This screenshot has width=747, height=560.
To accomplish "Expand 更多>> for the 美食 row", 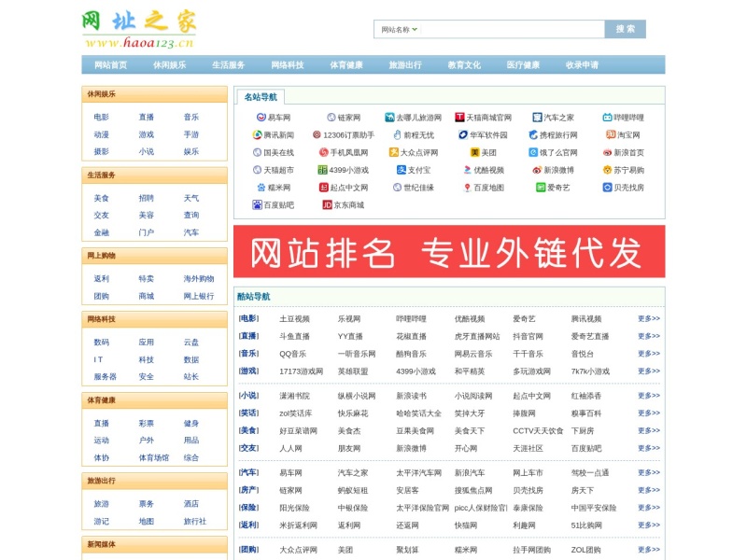I will point(649,430).
